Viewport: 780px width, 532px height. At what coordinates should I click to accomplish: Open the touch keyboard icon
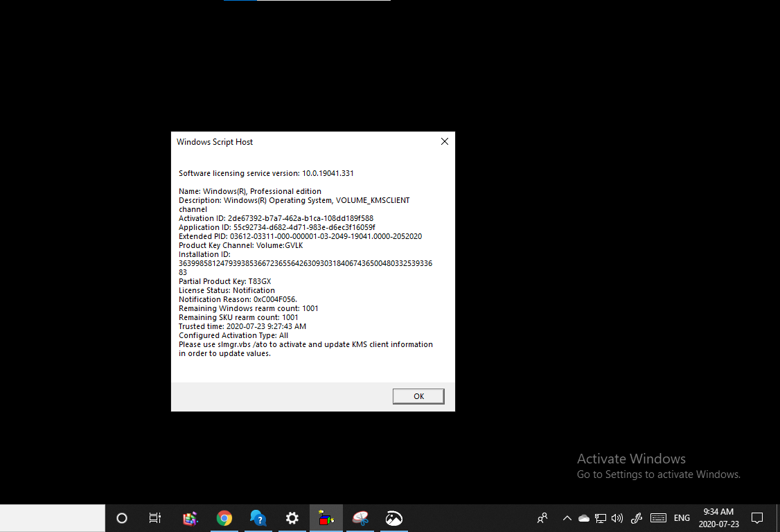[x=658, y=519]
